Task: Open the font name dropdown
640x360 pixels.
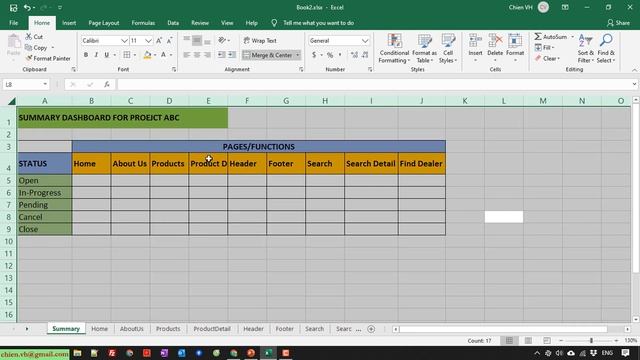Action: click(x=124, y=40)
